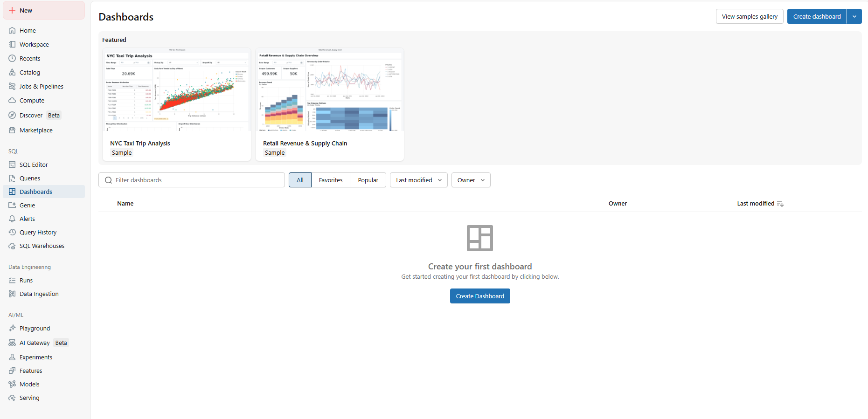
Task: Open the SQL Editor icon
Action: pyautogui.click(x=12, y=165)
